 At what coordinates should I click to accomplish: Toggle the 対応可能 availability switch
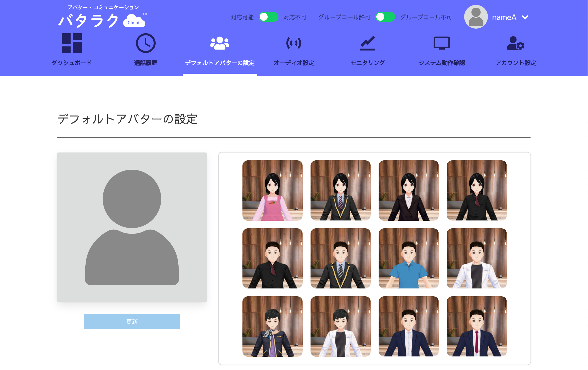click(268, 17)
